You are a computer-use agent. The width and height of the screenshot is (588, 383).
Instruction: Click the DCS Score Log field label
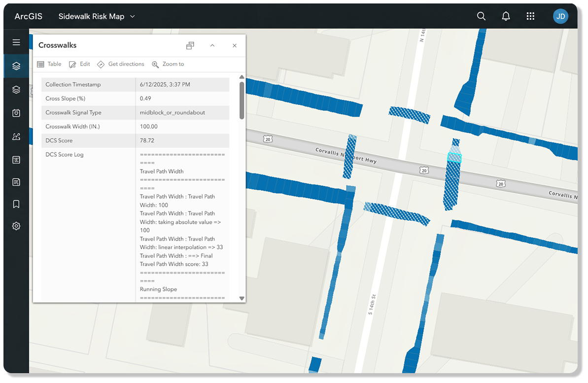coord(65,155)
